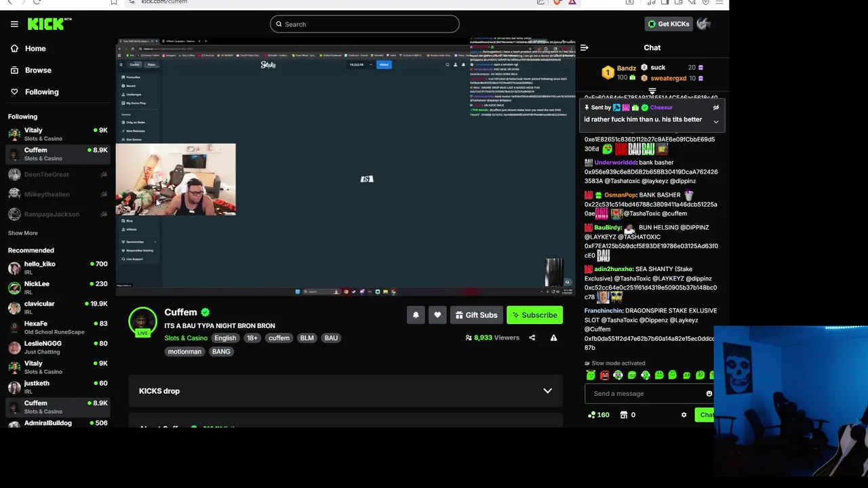Screen dimensions: 868x488
Task: Click the Get KICKs button
Action: click(x=668, y=24)
